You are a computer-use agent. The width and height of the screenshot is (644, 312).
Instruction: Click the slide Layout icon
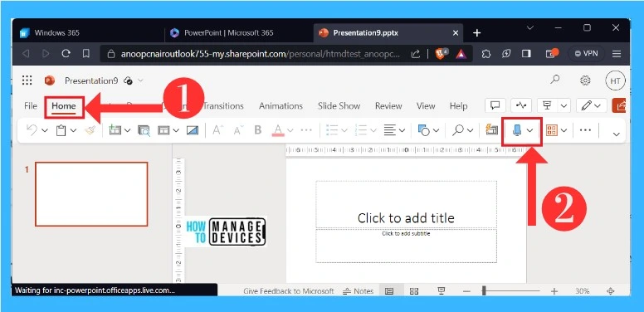point(163,130)
